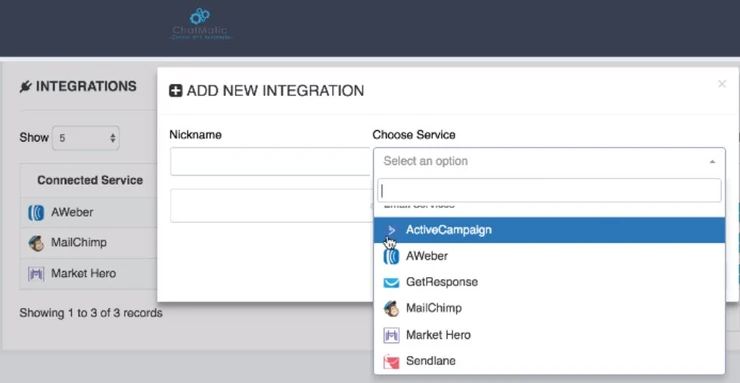Viewport: 740px width, 383px height.
Task: Click the ActiveCampaign arrow icon in dropdown
Action: point(391,230)
